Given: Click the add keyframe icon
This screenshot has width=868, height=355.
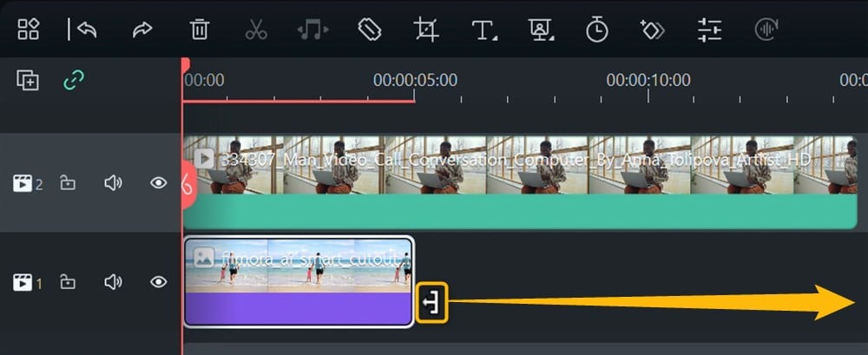Looking at the screenshot, I should pyautogui.click(x=653, y=30).
